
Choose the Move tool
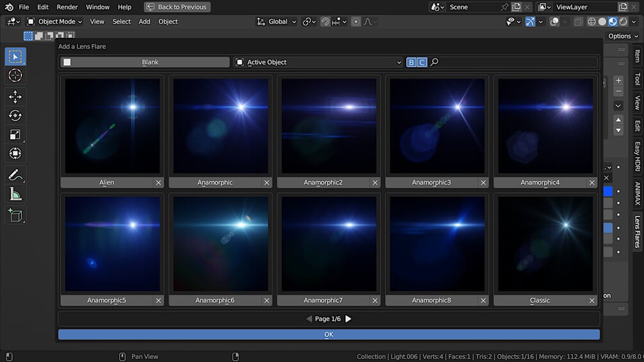click(15, 97)
